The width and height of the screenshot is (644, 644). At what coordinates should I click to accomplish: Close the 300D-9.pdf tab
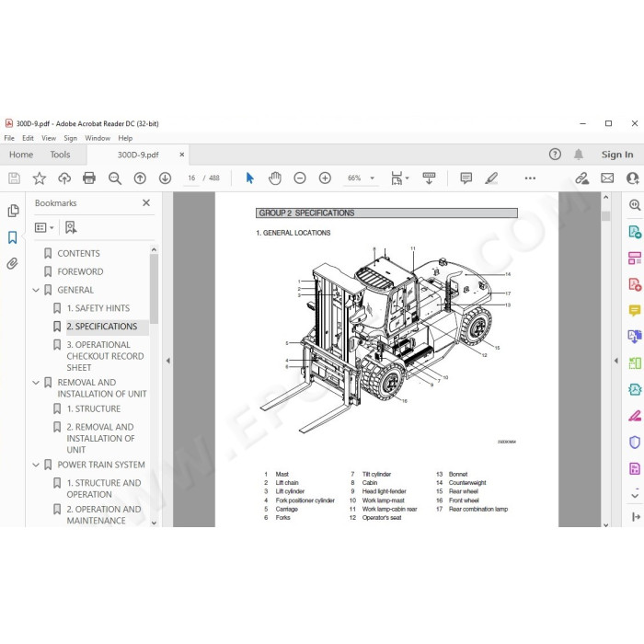(181, 155)
